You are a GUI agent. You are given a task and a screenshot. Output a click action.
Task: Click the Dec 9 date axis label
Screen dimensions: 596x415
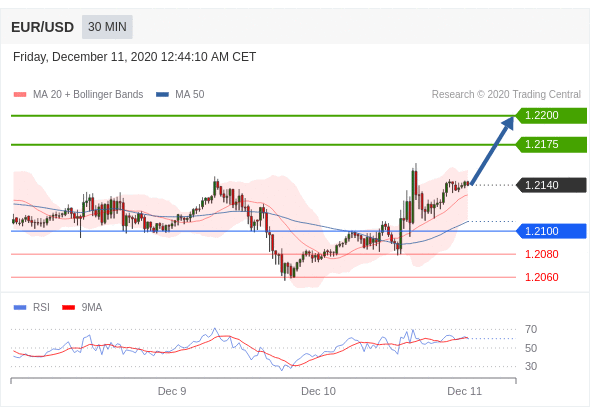[172, 391]
